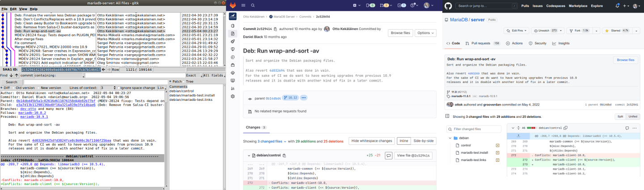
Task: Open the GitLab to-do list icon
Action: pyautogui.click(x=402, y=5)
